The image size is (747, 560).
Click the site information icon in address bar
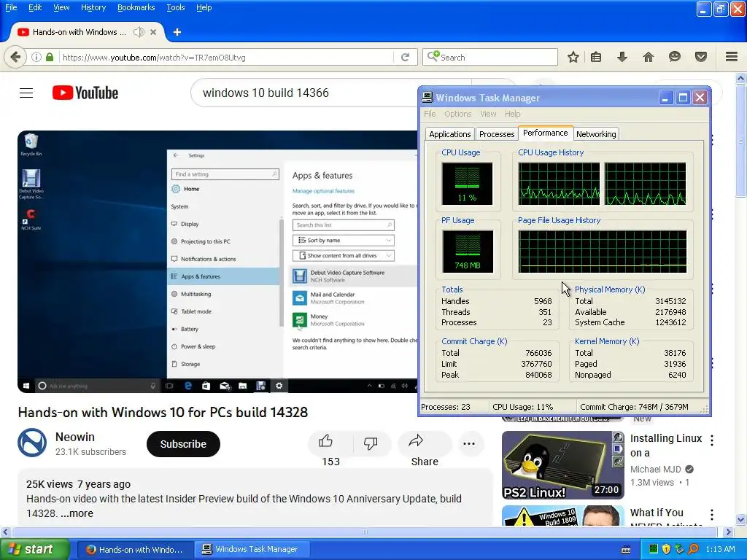tap(36, 57)
